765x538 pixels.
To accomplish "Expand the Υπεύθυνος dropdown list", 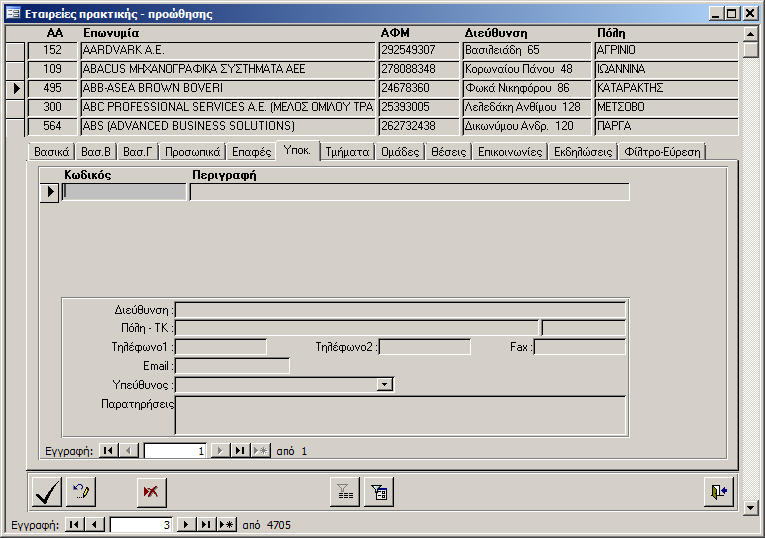I will click(384, 384).
